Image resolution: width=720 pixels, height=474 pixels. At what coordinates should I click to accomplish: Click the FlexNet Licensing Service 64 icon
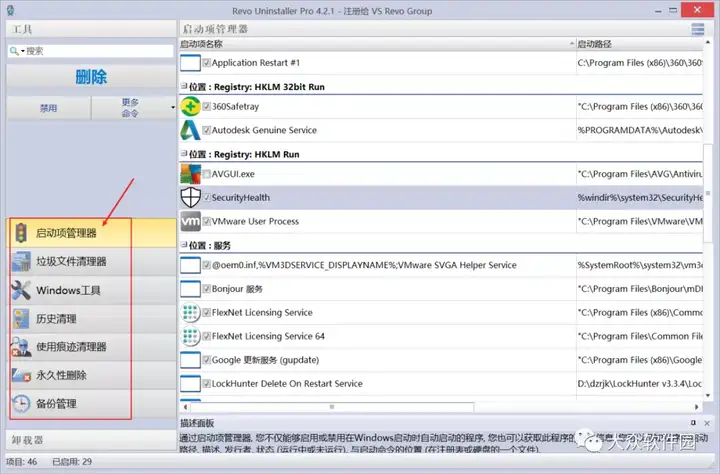coord(190,336)
